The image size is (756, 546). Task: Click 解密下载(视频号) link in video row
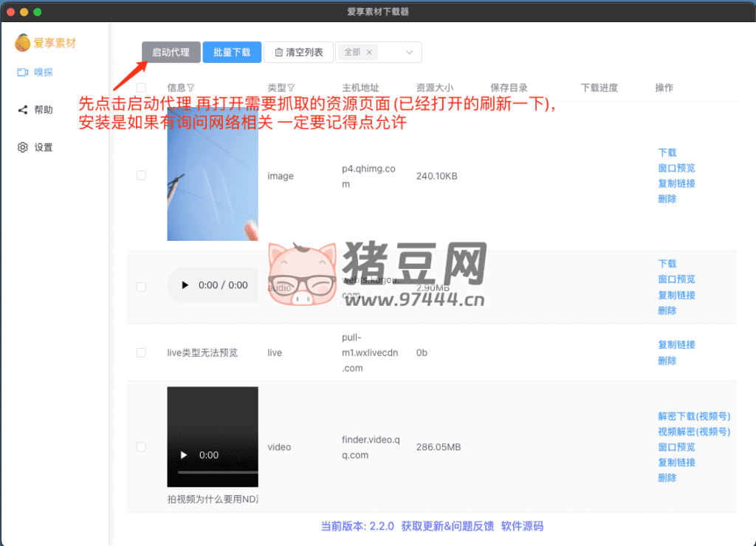[x=693, y=416]
